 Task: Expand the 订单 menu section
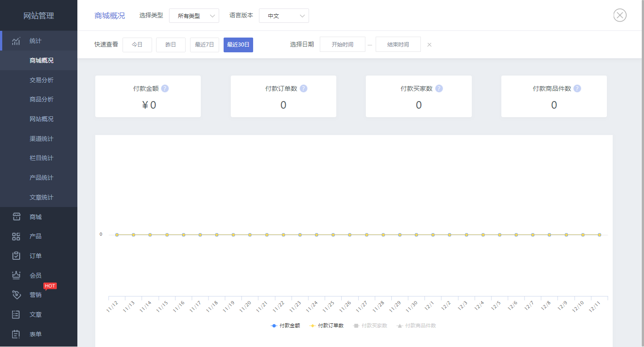click(38, 256)
